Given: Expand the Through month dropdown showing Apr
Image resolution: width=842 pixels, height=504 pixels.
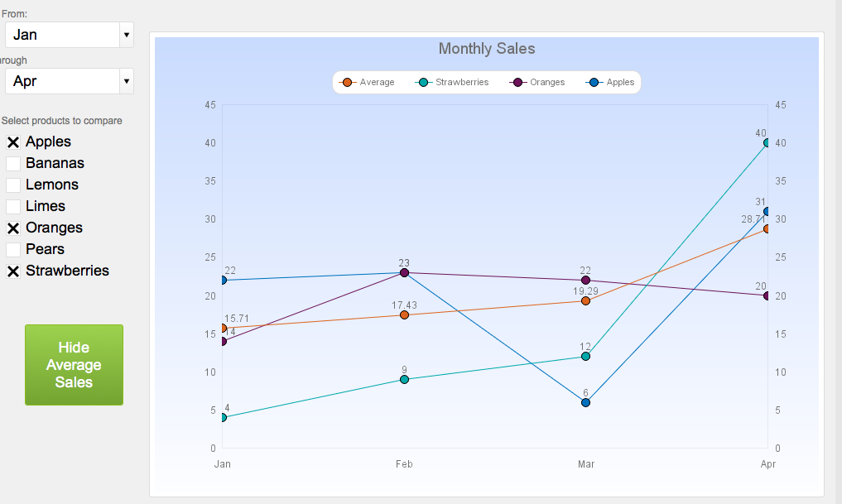Looking at the screenshot, I should pyautogui.click(x=70, y=81).
